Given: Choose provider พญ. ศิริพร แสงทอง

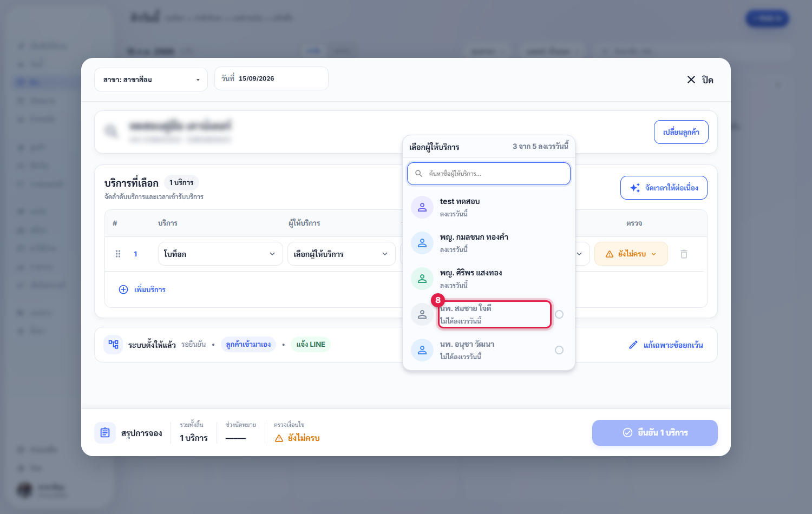Looking at the screenshot, I should 489,279.
